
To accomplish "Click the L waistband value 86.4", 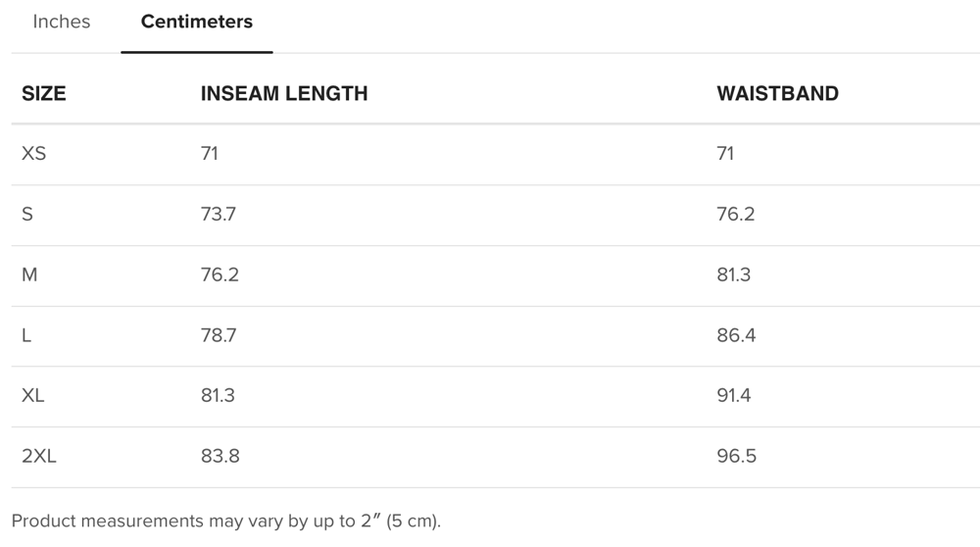I will pyautogui.click(x=736, y=336).
